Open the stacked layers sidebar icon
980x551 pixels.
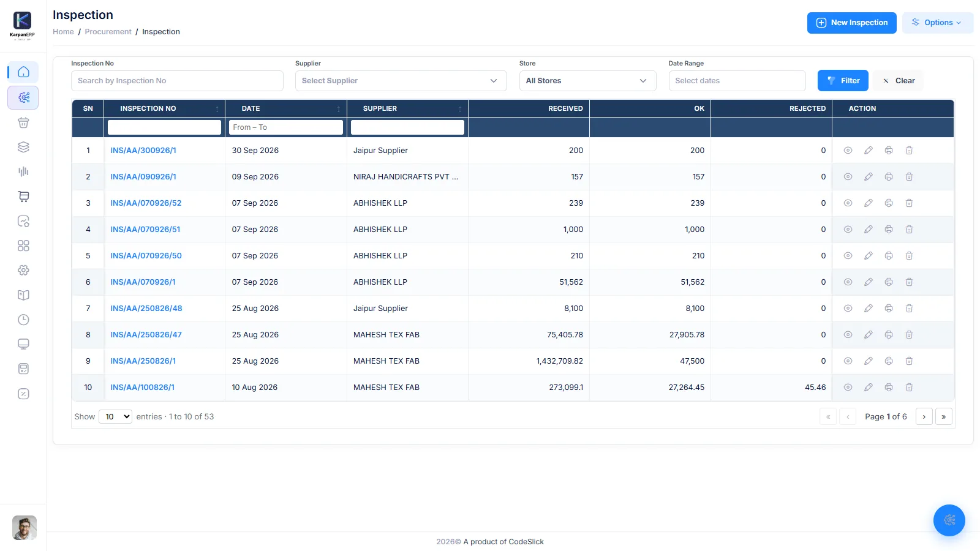[23, 147]
